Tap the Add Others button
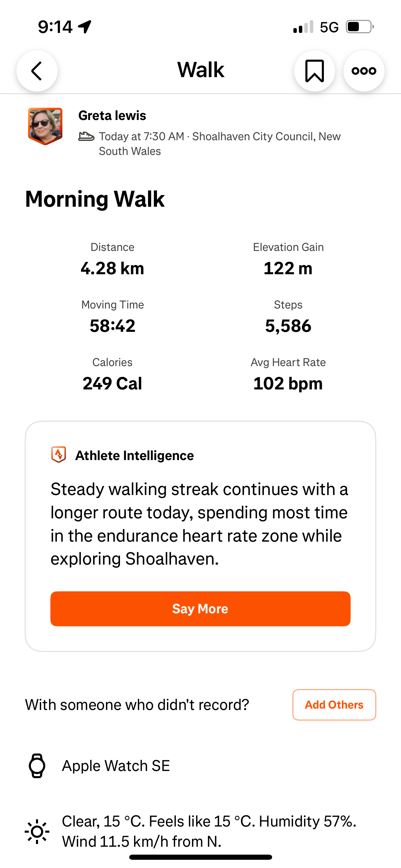The height and width of the screenshot is (868, 401). [x=334, y=704]
